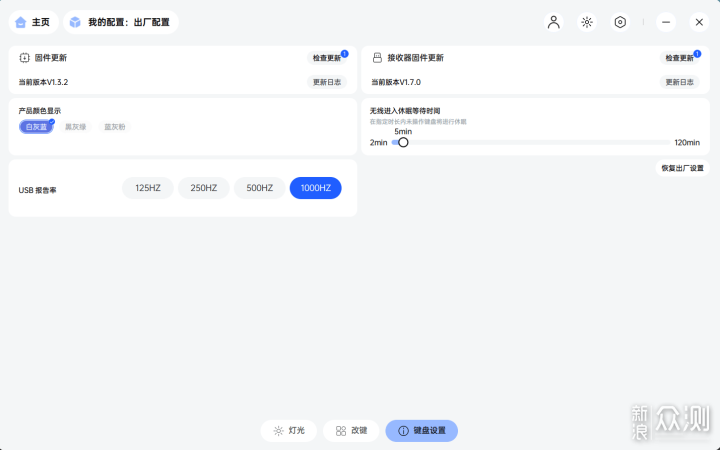
Task: Click the USB 报告率 label
Action: click(37, 190)
